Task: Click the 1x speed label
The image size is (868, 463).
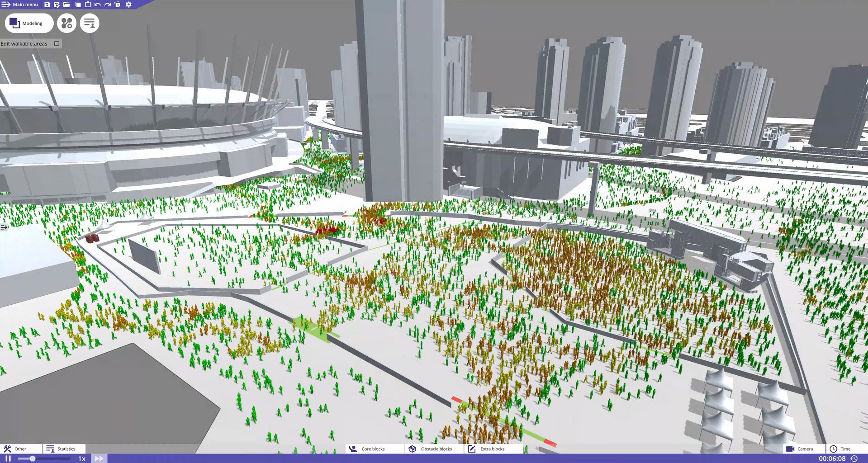Action: pos(82,458)
